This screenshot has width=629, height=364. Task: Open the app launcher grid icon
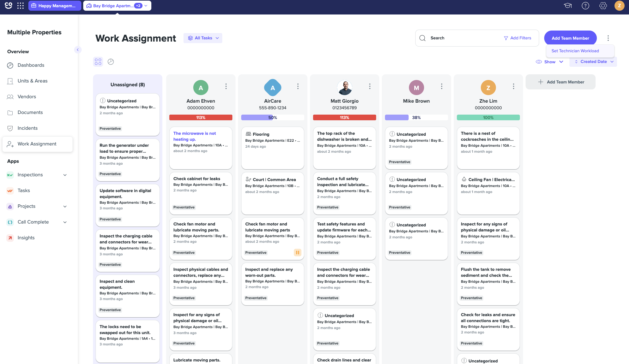pos(20,6)
